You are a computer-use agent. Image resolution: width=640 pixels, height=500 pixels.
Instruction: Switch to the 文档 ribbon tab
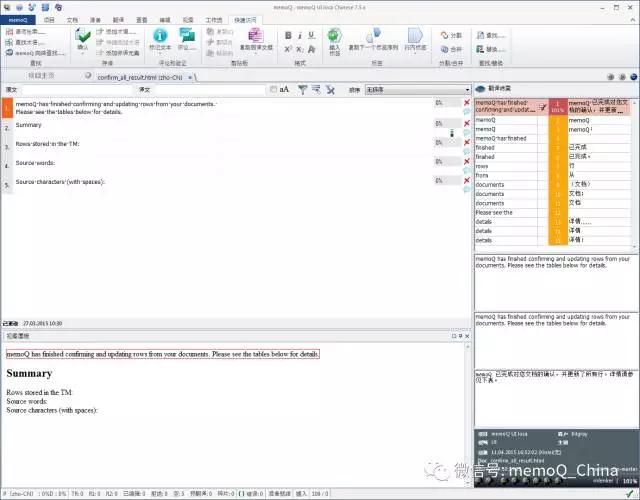pos(72,20)
